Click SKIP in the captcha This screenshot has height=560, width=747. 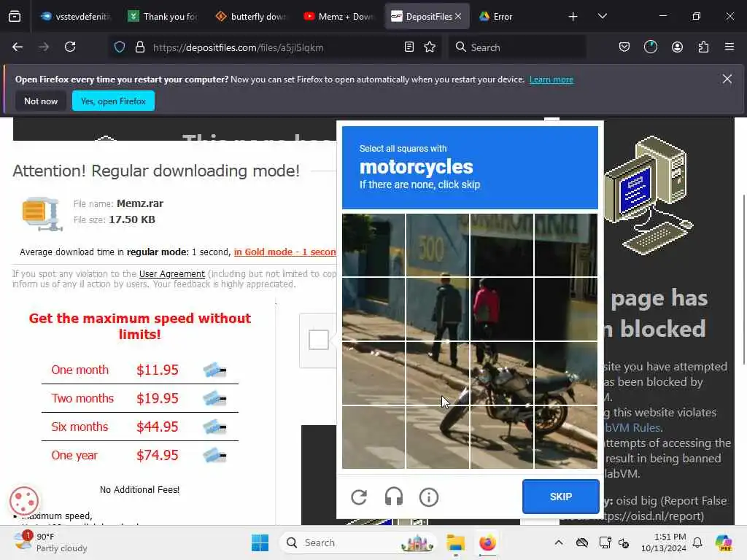tap(561, 497)
